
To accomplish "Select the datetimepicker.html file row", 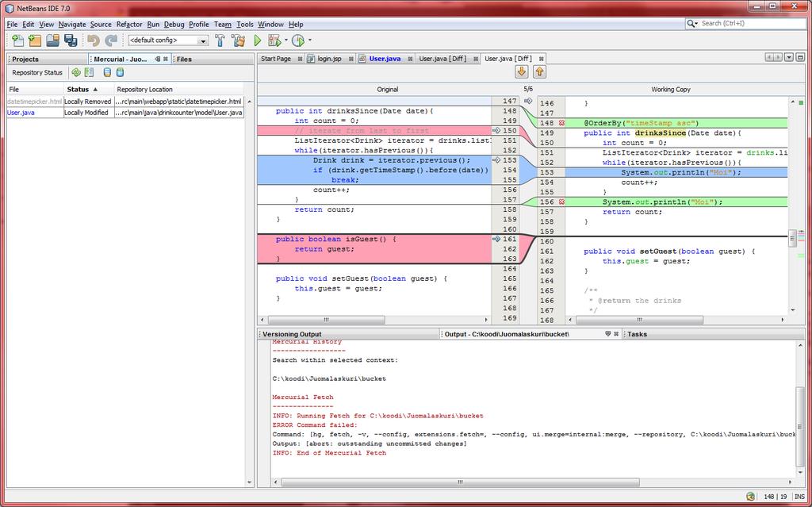I will point(124,102).
